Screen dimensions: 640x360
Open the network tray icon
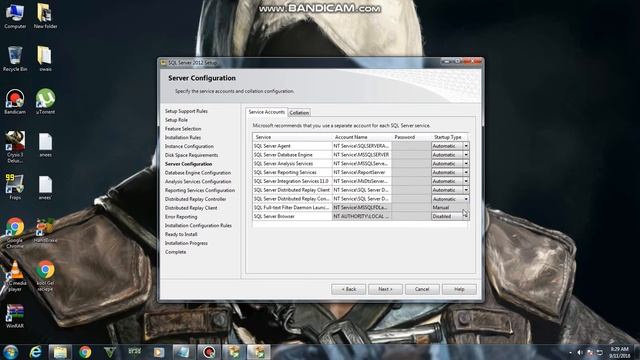tap(600, 352)
